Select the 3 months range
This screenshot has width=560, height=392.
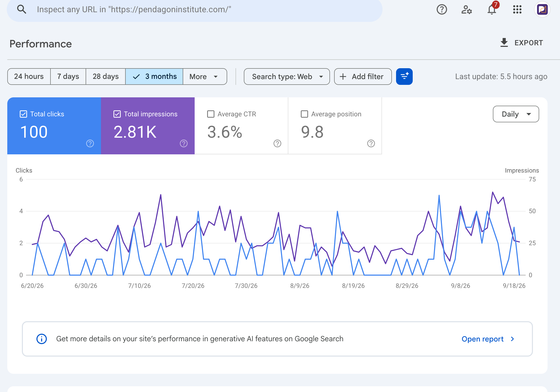tap(154, 77)
